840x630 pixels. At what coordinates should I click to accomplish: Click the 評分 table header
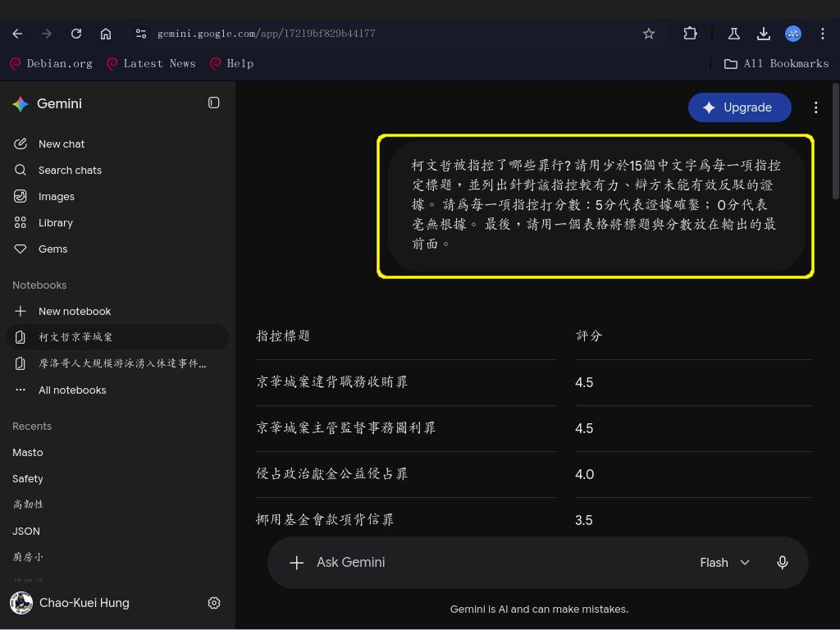tap(589, 336)
